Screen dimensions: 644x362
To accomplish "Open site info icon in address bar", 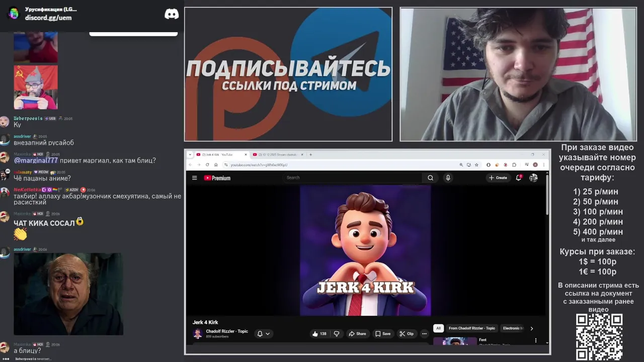I will point(226,164).
